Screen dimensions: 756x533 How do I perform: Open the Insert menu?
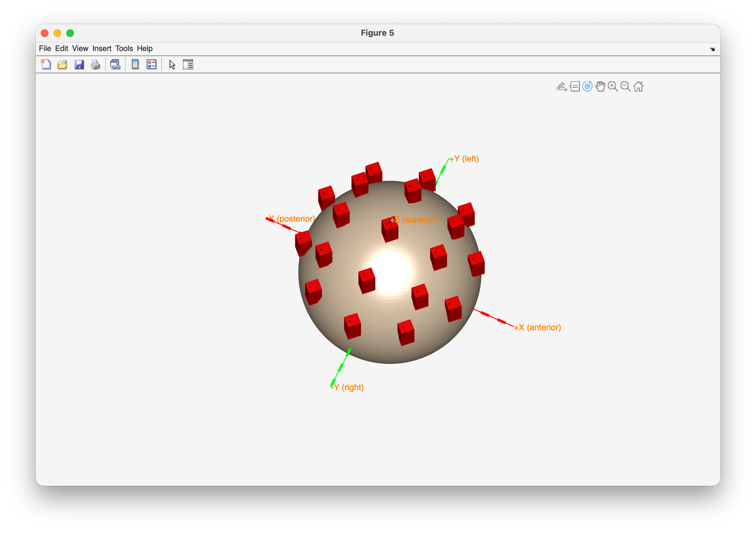(x=102, y=48)
